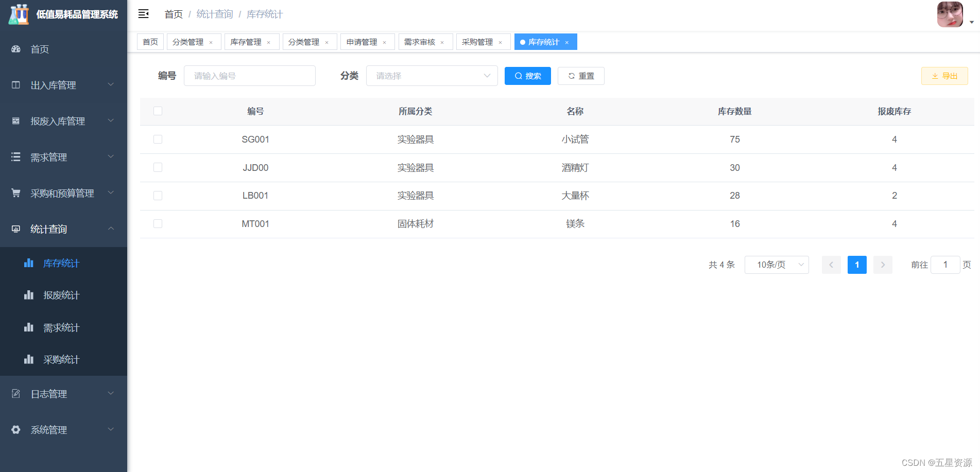Click the 重置 reset button

pyautogui.click(x=581, y=76)
